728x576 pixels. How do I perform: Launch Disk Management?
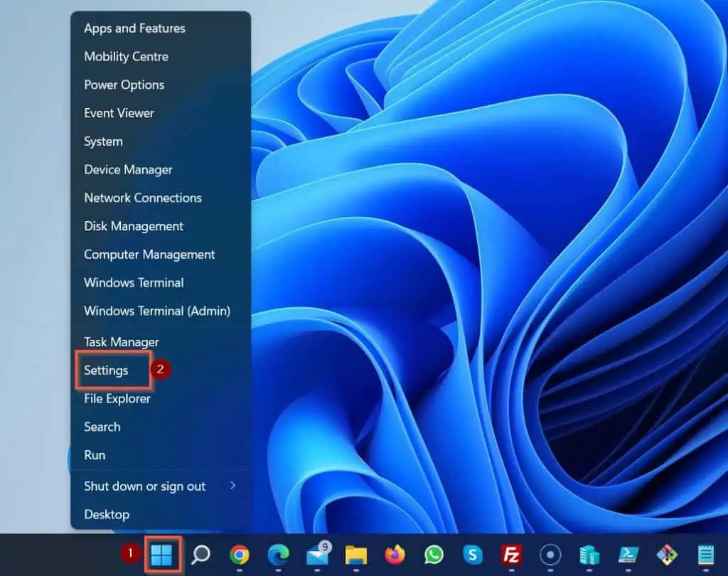(134, 226)
